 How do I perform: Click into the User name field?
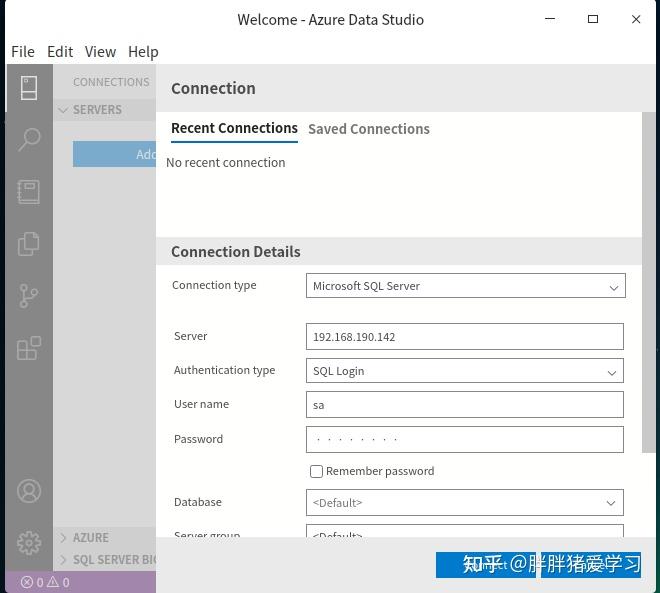point(465,404)
